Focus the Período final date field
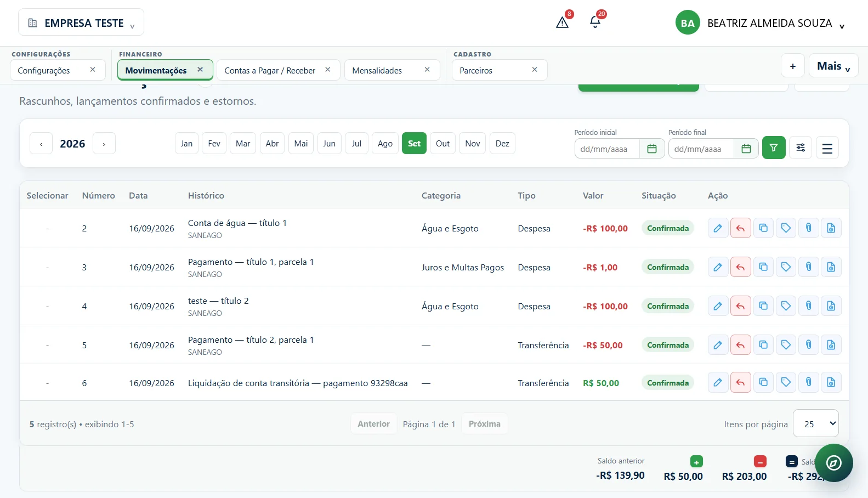 [701, 149]
